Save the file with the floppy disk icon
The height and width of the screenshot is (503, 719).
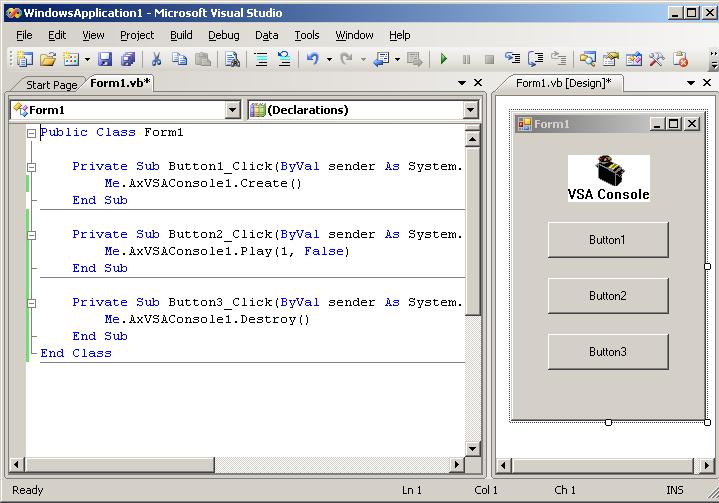coord(105,59)
